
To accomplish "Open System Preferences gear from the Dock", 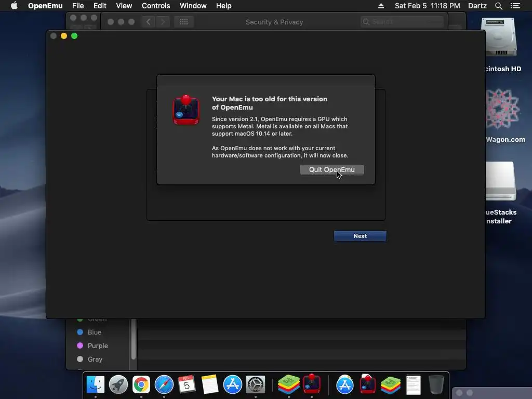I will point(256,384).
